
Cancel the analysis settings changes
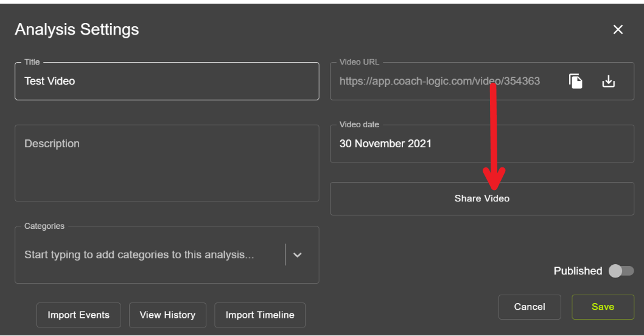point(529,307)
